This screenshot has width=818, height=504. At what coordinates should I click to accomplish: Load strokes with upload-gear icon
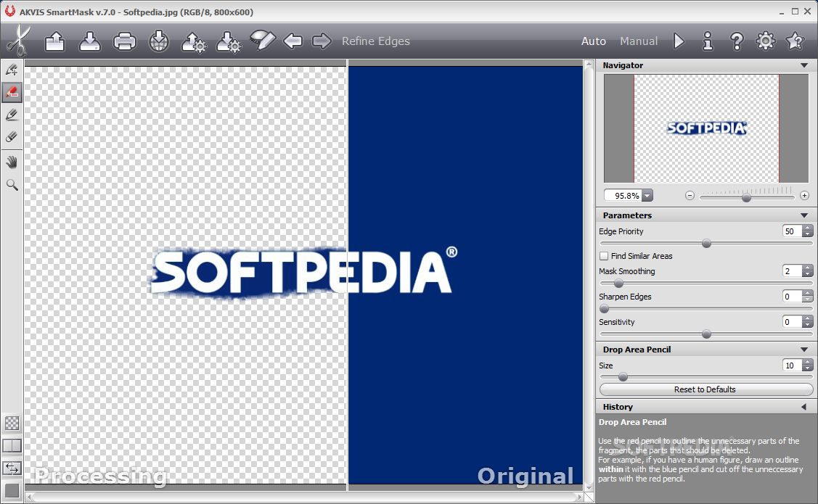tap(194, 41)
